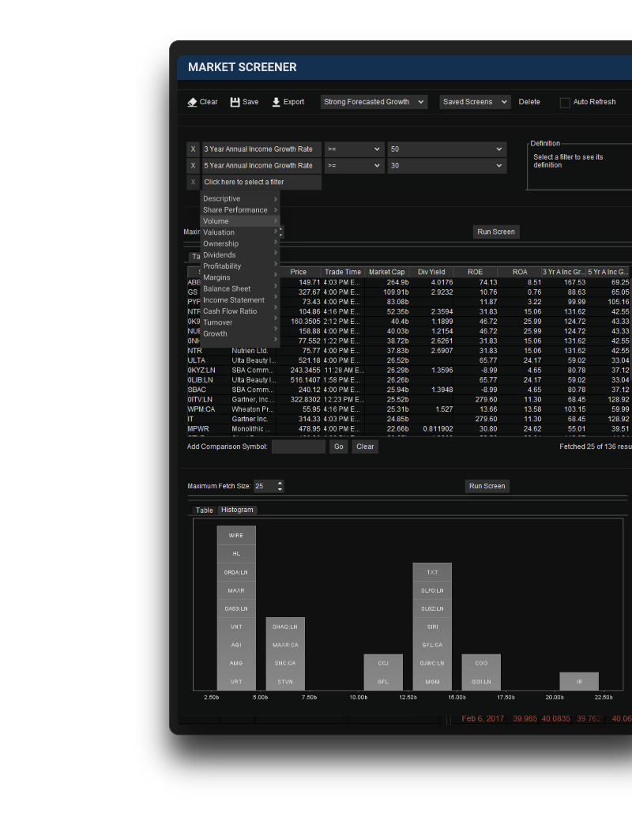This screenshot has height=840, width=632.
Task: Open operator dropdown for 3 Year filter
Action: point(353,149)
